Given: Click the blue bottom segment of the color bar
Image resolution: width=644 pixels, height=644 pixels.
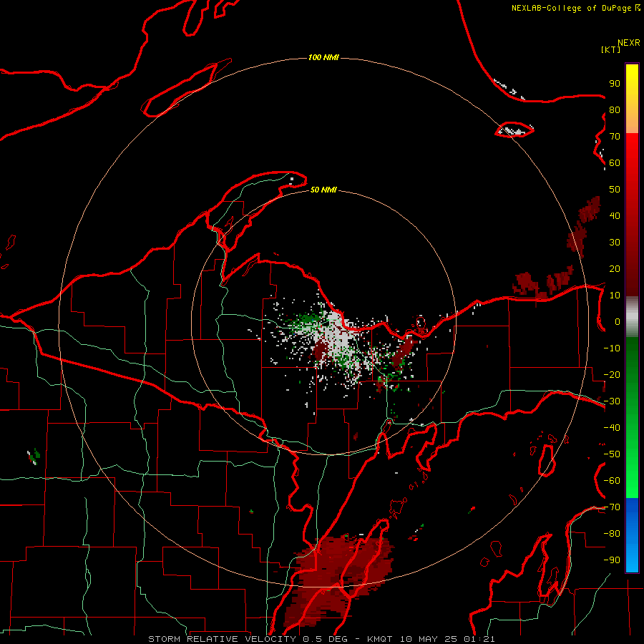Looking at the screenshot, I should click(x=632, y=535).
